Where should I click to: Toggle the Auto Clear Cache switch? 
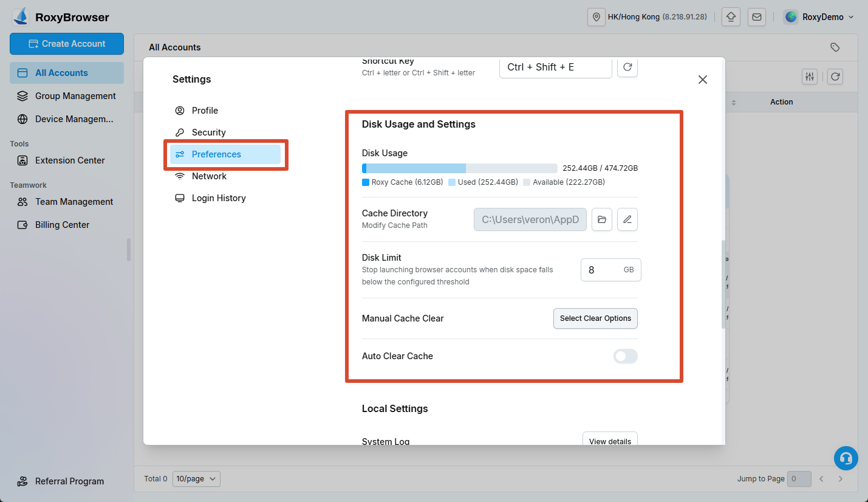pos(626,356)
